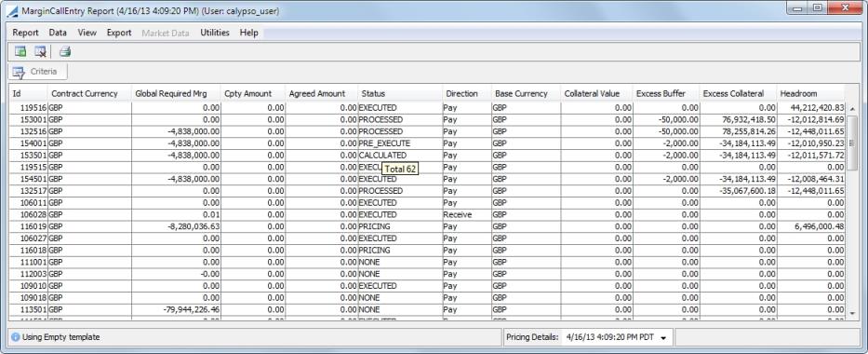Select row with Id 109018
The width and height of the screenshot is (868, 354).
(x=427, y=297)
